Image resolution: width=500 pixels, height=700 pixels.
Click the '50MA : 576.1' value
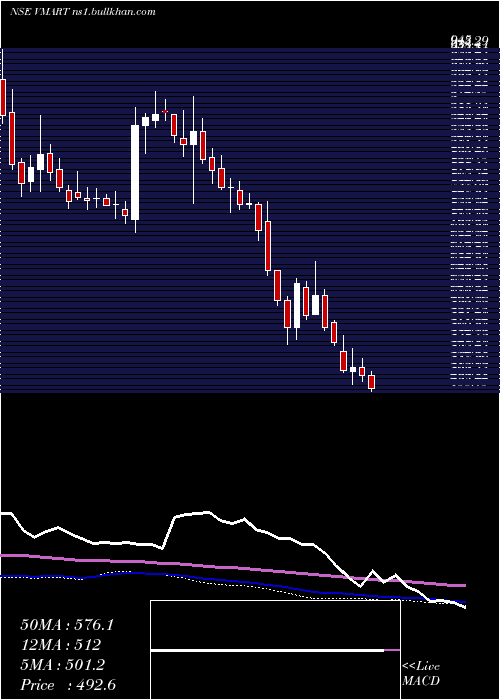(67, 625)
